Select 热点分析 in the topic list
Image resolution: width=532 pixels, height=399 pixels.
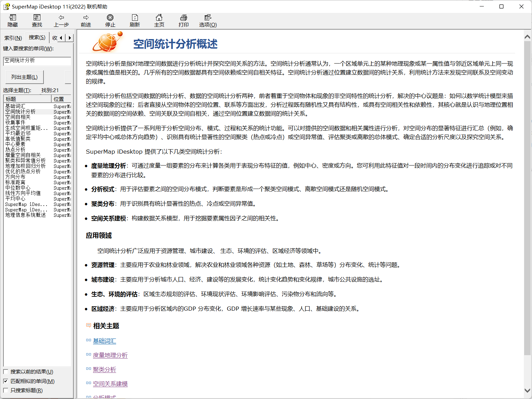[15, 150]
